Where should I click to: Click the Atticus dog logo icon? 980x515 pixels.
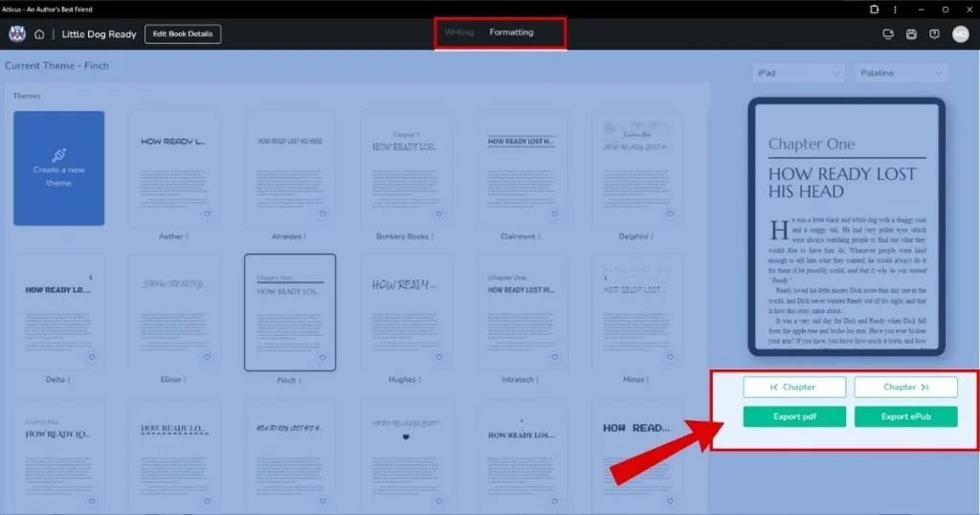coord(17,34)
